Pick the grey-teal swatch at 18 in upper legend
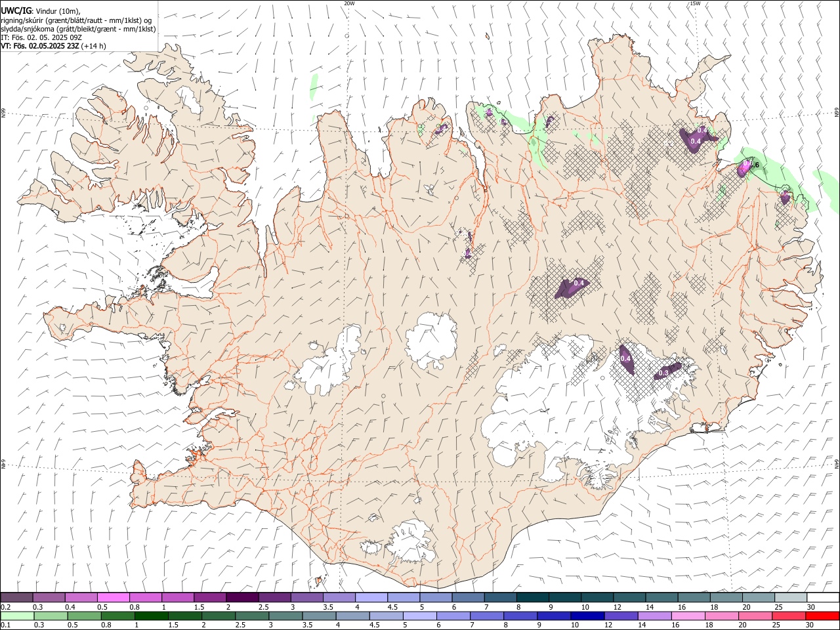 726,598
